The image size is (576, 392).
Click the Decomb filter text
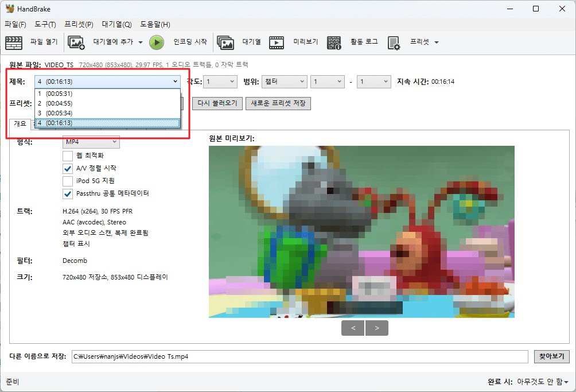tap(75, 261)
